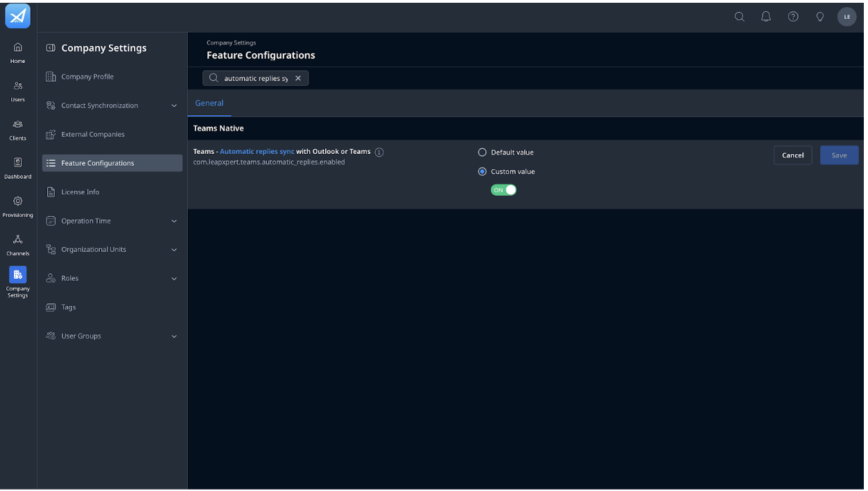Viewport: 868px width, 491px height.
Task: Select the Default value radio button
Action: [x=483, y=152]
